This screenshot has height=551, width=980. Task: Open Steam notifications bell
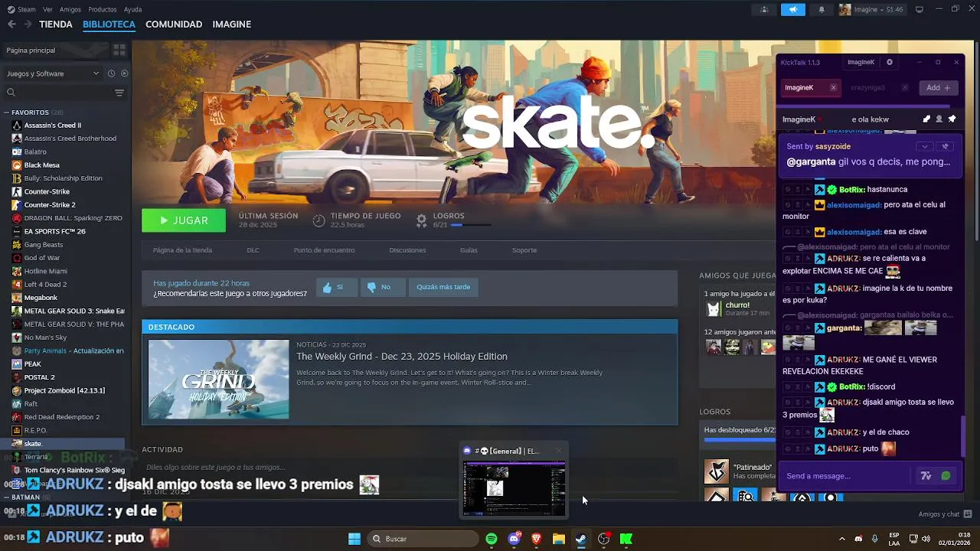point(822,9)
